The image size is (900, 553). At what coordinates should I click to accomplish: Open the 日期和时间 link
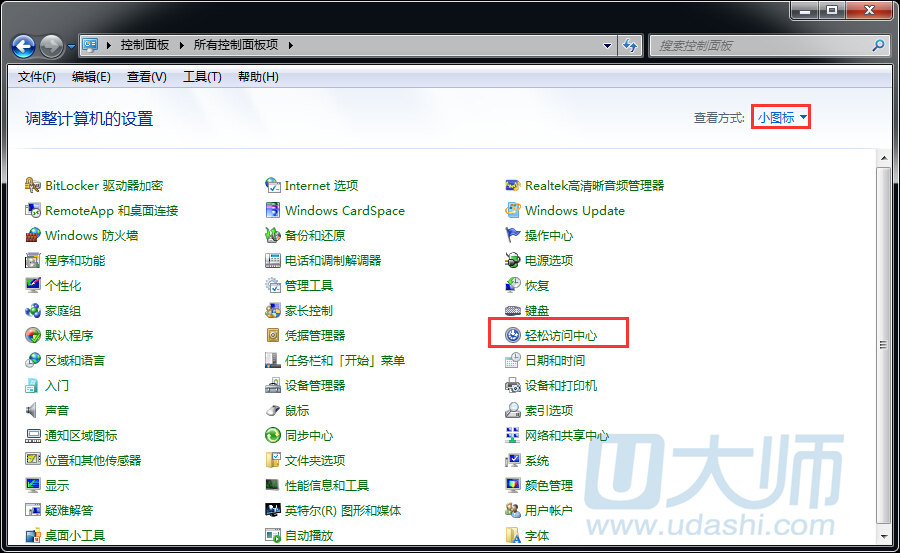coord(554,360)
